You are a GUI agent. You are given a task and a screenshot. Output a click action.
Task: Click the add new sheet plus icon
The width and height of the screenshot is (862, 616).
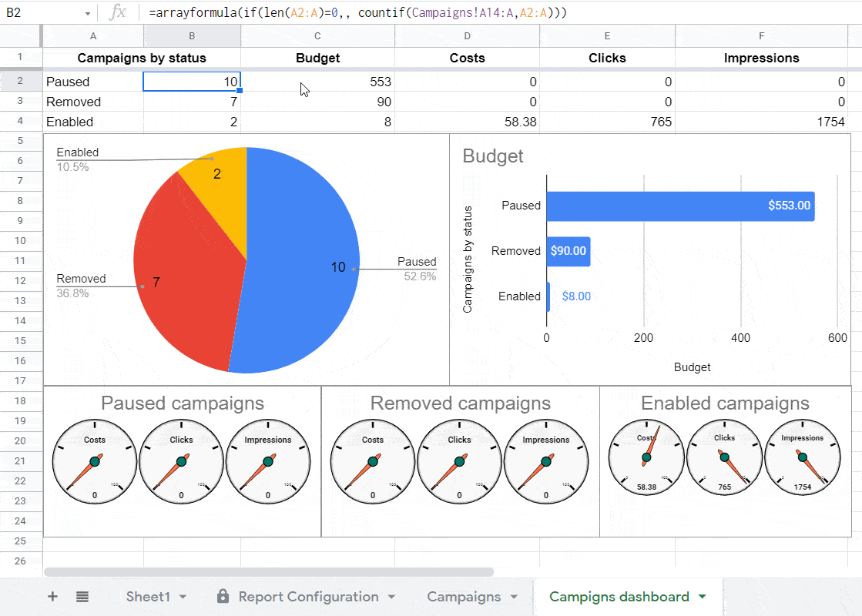[x=52, y=597]
